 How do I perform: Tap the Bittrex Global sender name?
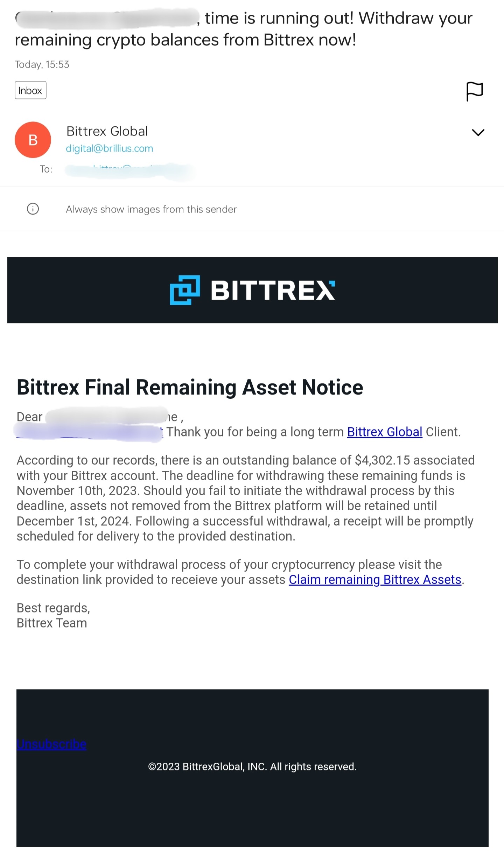107,131
